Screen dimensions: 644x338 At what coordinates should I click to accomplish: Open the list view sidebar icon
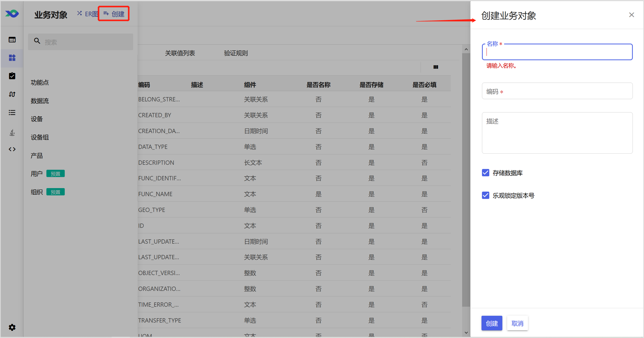point(12,113)
